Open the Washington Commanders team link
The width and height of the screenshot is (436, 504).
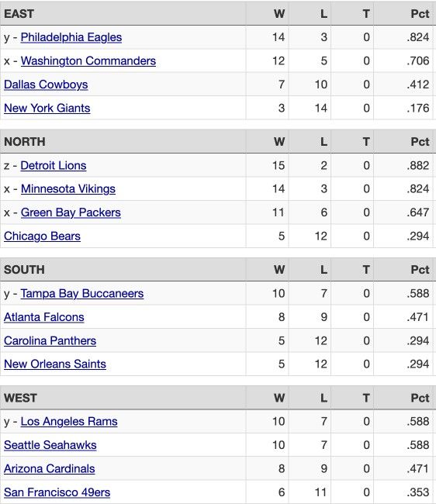(x=88, y=60)
